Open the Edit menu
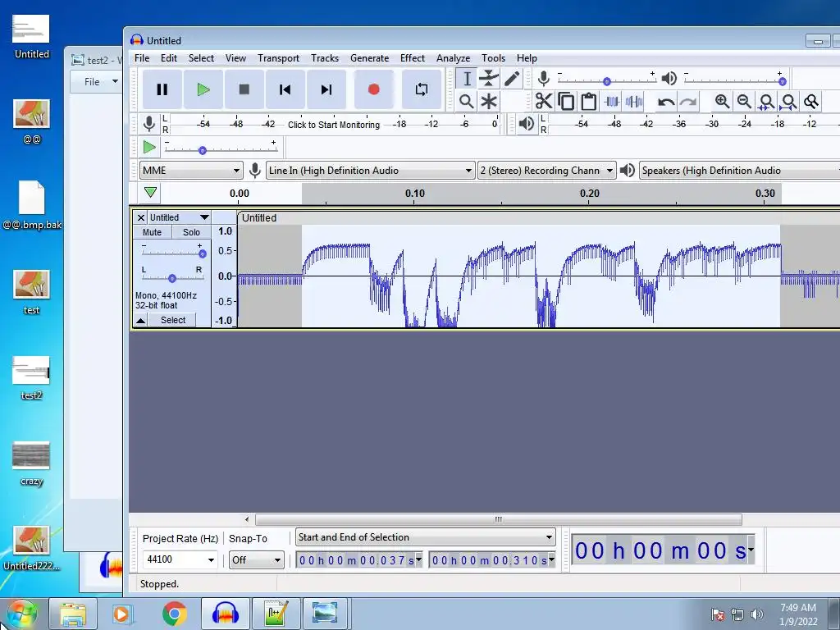The height and width of the screenshot is (630, 840). coord(169,58)
